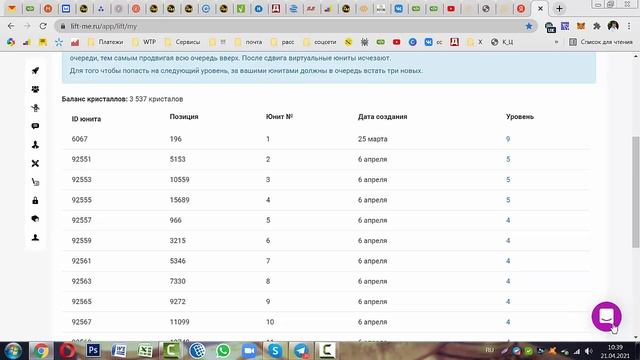The height and width of the screenshot is (360, 640).
Task: Open the user profile icon at sidebar bottom
Action: point(36,237)
